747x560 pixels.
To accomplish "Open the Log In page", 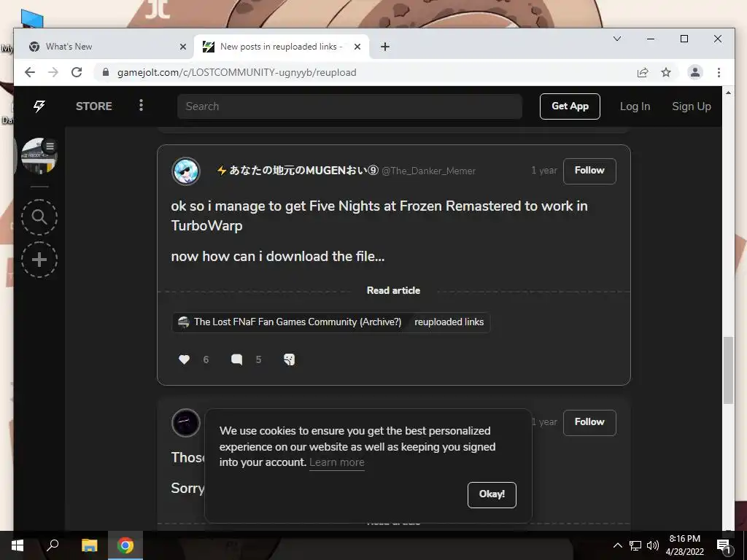I will pyautogui.click(x=635, y=106).
